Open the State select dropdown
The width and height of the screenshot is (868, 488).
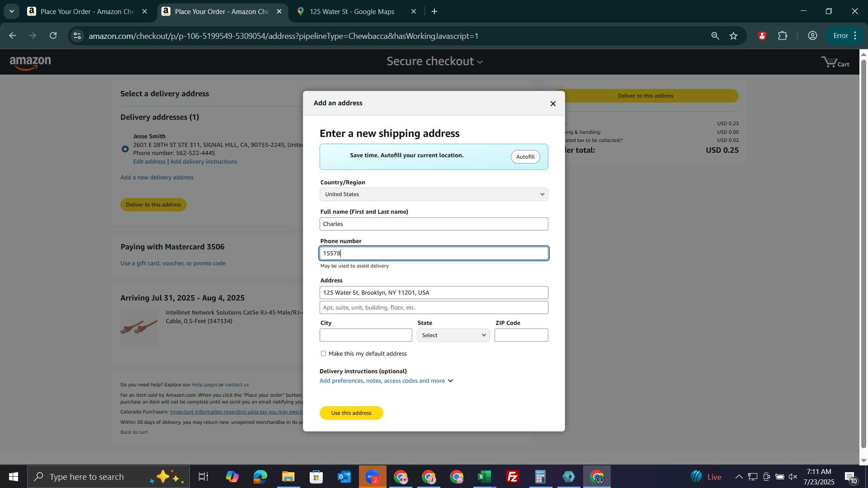453,335
